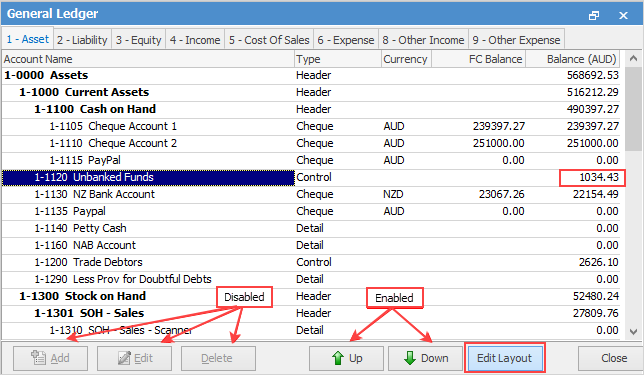Select the 6 - Expense tab
Viewport: 644px width, 375px height.
click(x=346, y=40)
